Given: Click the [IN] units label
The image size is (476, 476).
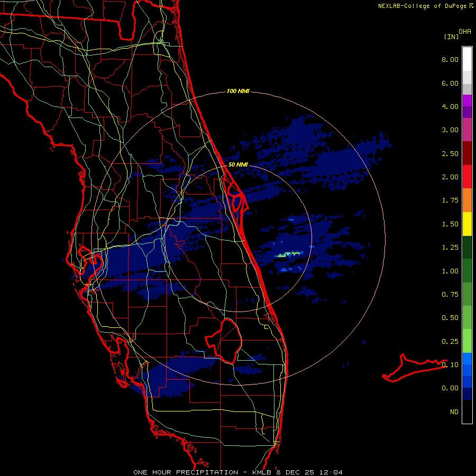Looking at the screenshot, I should tap(451, 36).
